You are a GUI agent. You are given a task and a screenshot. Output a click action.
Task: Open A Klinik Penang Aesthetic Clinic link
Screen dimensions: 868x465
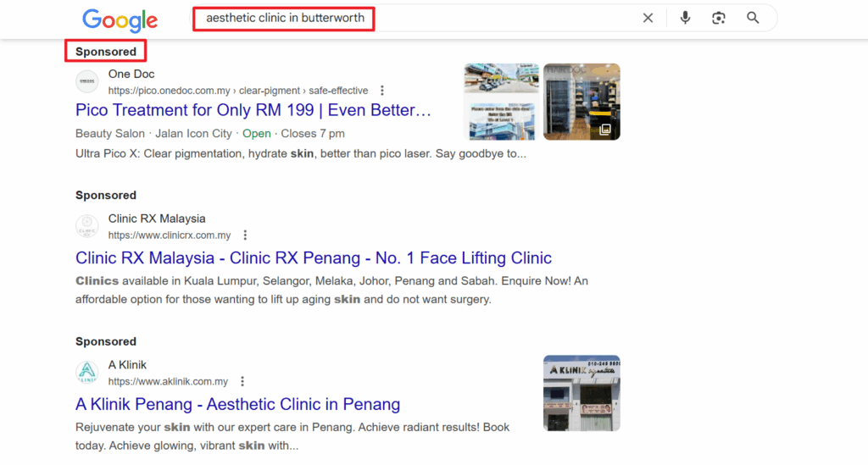237,404
